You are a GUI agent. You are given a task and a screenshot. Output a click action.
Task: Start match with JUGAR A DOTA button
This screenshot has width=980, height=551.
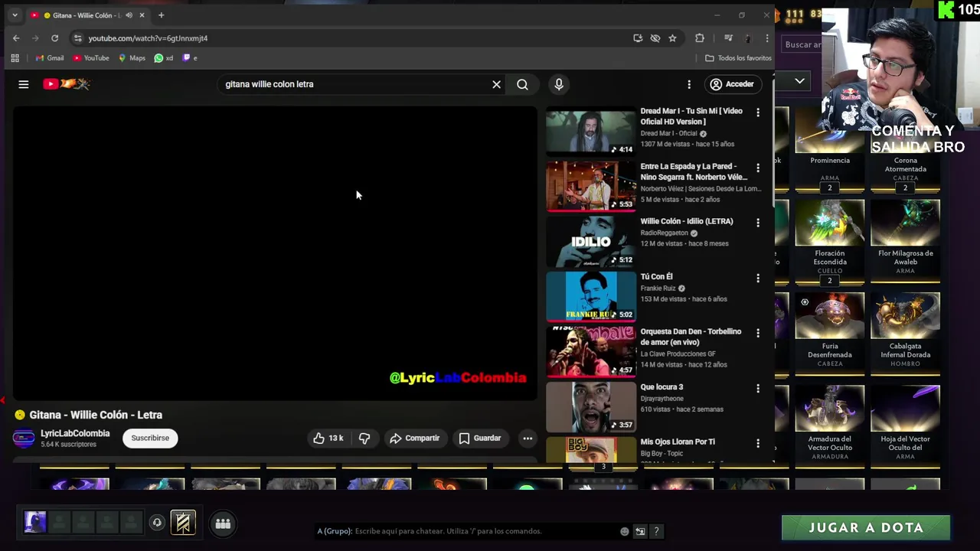click(866, 527)
